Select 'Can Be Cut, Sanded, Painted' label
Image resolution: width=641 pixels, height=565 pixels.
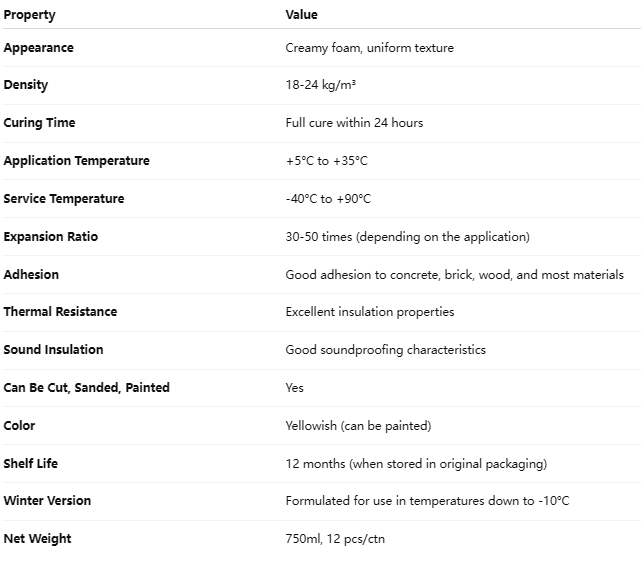tap(87, 388)
